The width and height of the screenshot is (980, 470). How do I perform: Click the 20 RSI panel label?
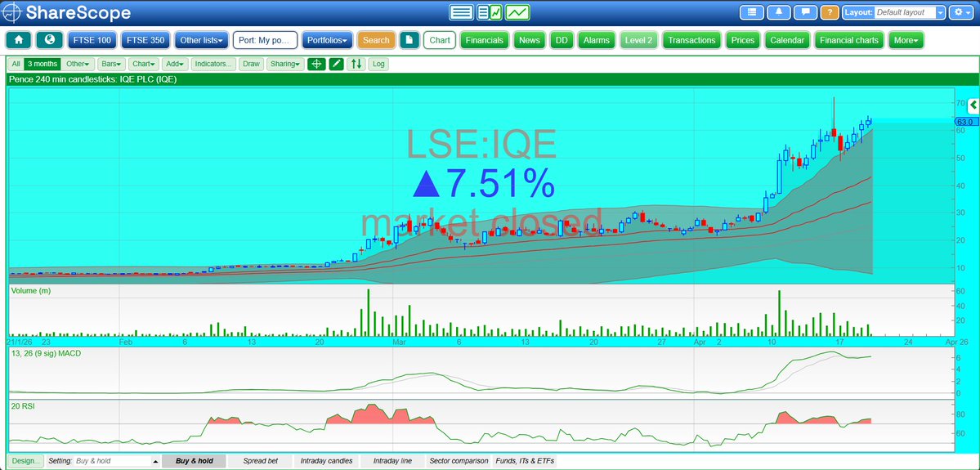[23, 406]
